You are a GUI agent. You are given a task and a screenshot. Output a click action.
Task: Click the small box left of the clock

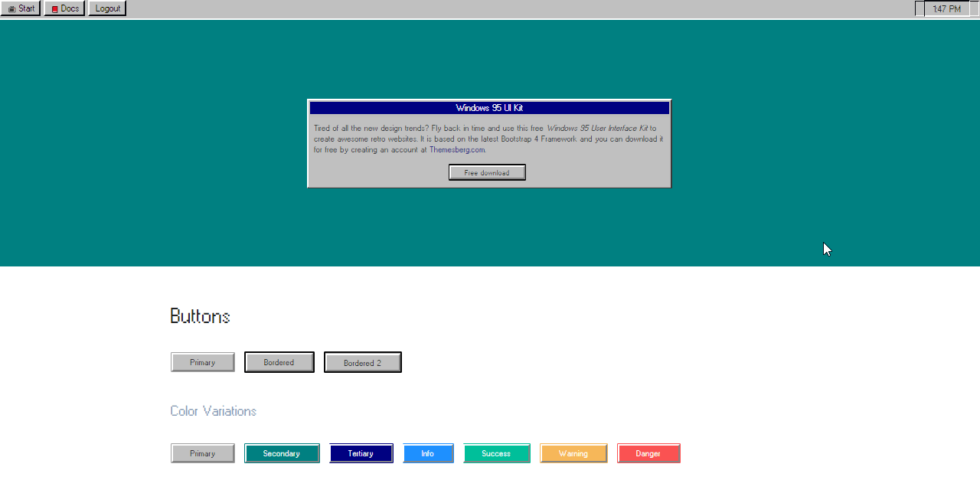(x=920, y=8)
